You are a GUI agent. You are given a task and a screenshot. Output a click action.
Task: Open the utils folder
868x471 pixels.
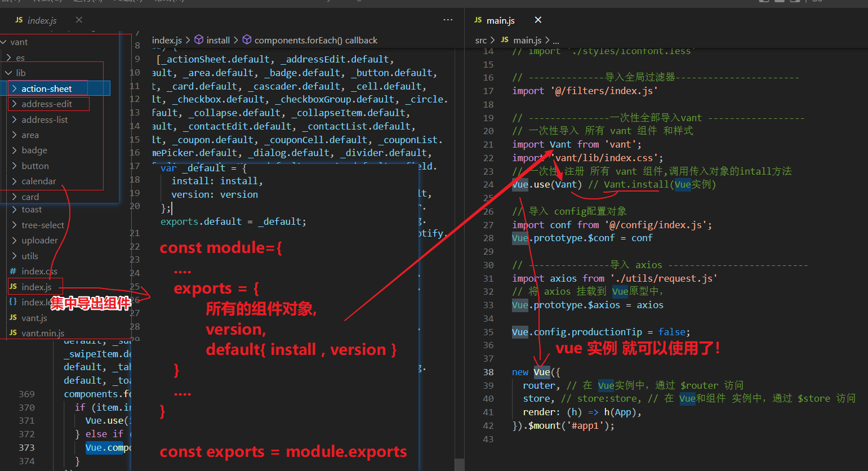(30, 256)
